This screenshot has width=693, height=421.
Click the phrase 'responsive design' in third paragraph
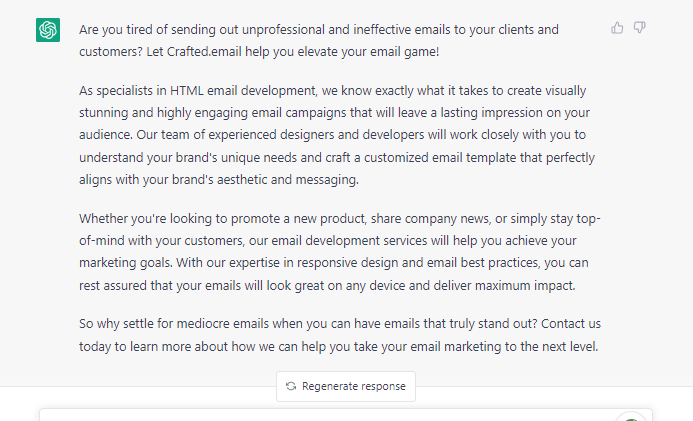click(347, 263)
